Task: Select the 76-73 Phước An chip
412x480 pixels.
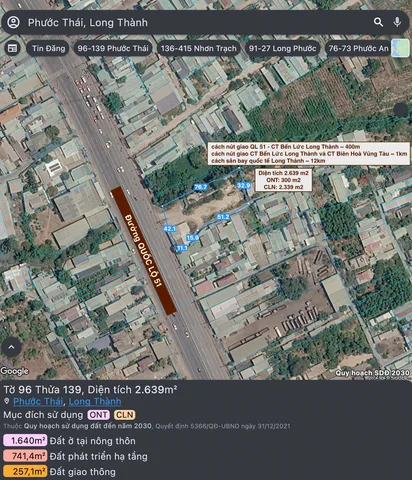Action: click(x=358, y=48)
